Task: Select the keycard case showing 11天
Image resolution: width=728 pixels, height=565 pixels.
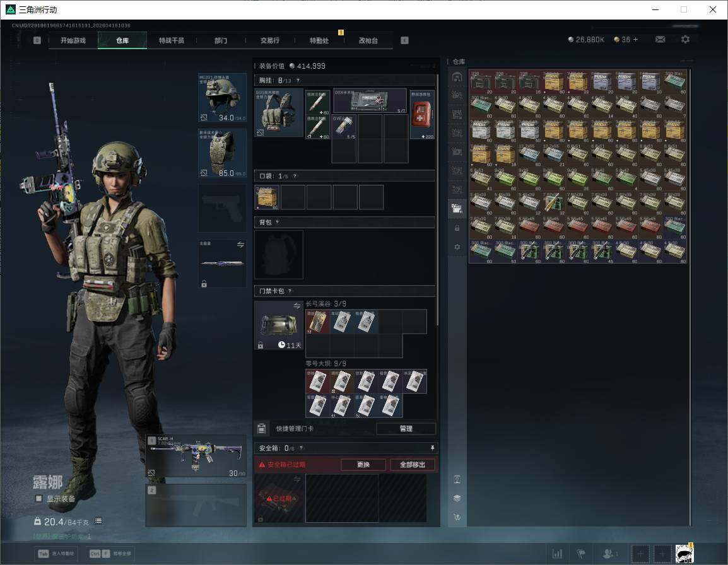Action: [279, 325]
